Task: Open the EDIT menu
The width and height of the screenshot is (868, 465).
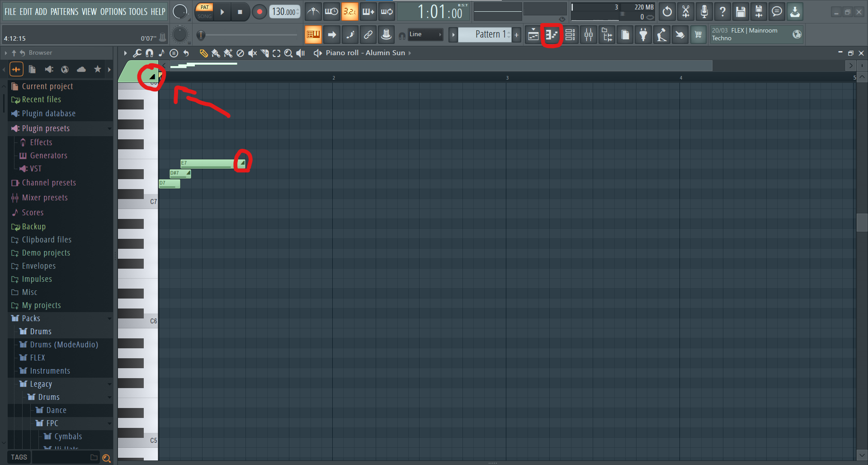Action: (26, 12)
